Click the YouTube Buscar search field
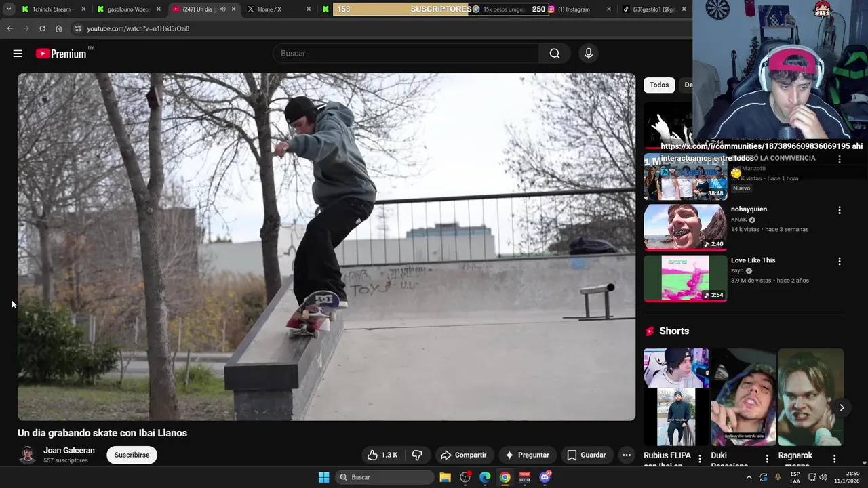868x488 pixels. (406, 54)
